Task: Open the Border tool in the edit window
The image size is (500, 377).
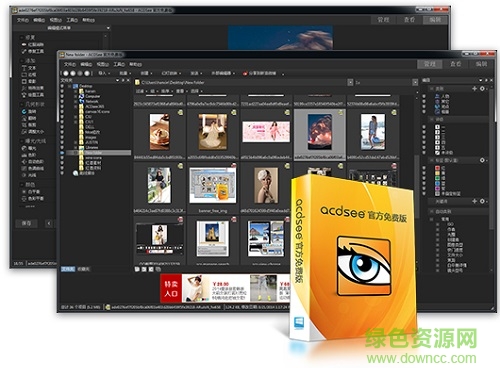Action: point(29,75)
